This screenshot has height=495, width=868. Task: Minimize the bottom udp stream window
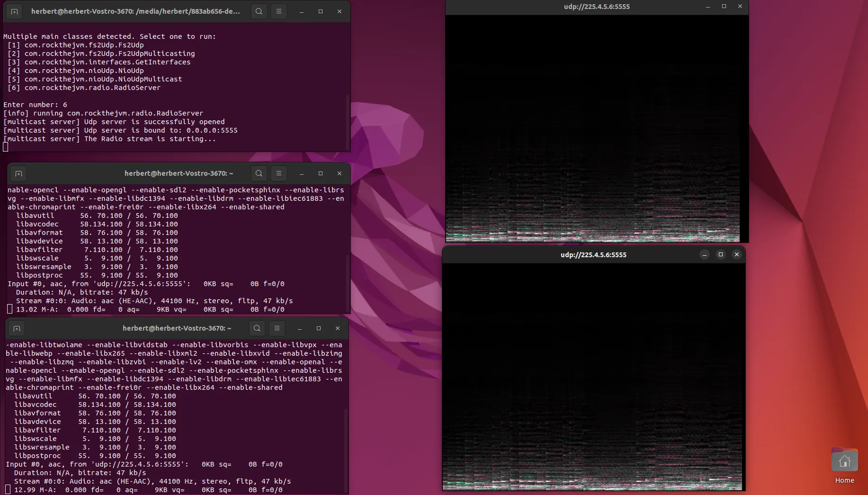coord(705,254)
